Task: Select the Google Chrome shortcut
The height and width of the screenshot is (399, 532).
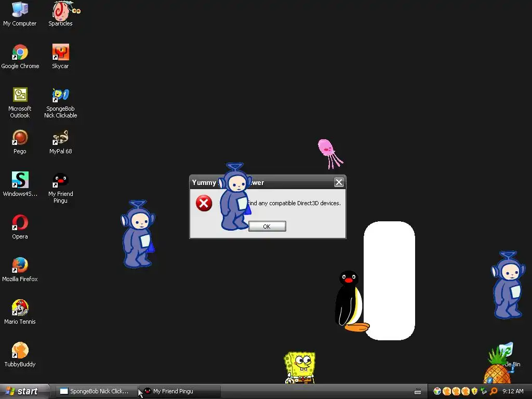Action: (20, 56)
